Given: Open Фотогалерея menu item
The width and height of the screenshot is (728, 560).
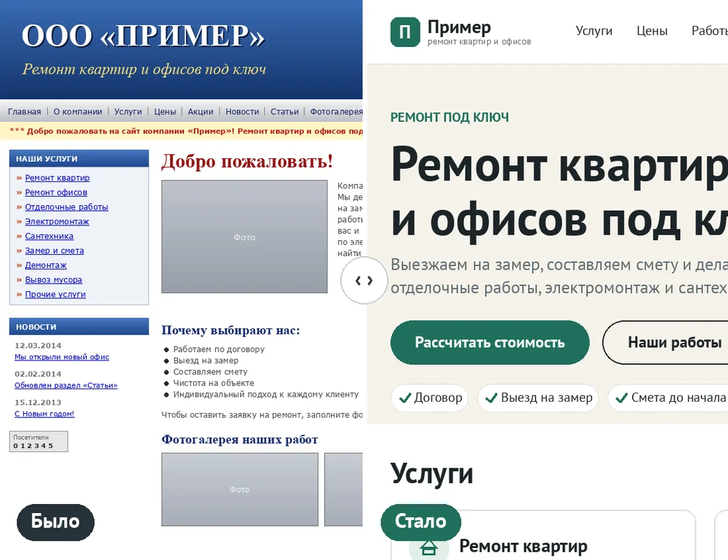Looking at the screenshot, I should [x=336, y=111].
